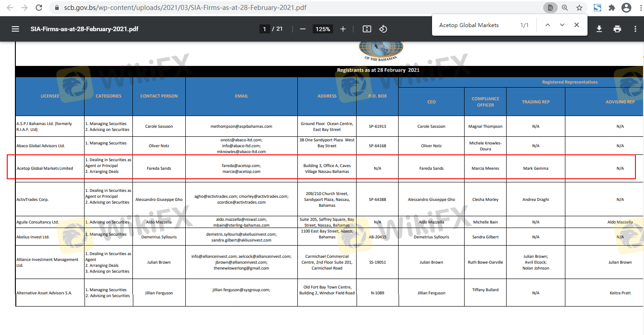Open the Chrome profile avatar
This screenshot has height=335, width=644.
point(626,8)
